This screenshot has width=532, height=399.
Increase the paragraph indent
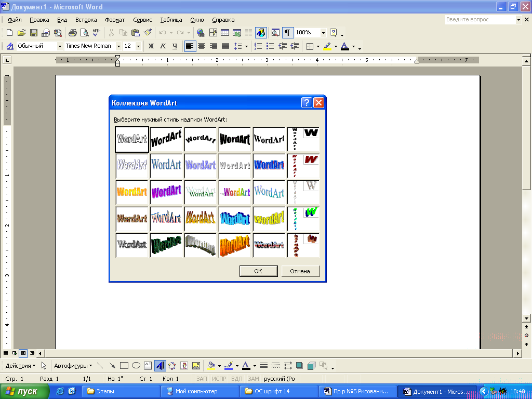295,46
